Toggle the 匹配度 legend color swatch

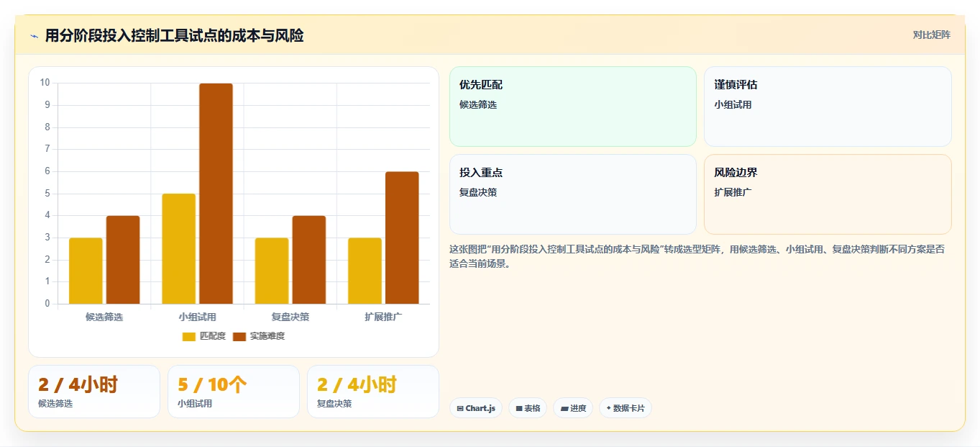pos(189,336)
